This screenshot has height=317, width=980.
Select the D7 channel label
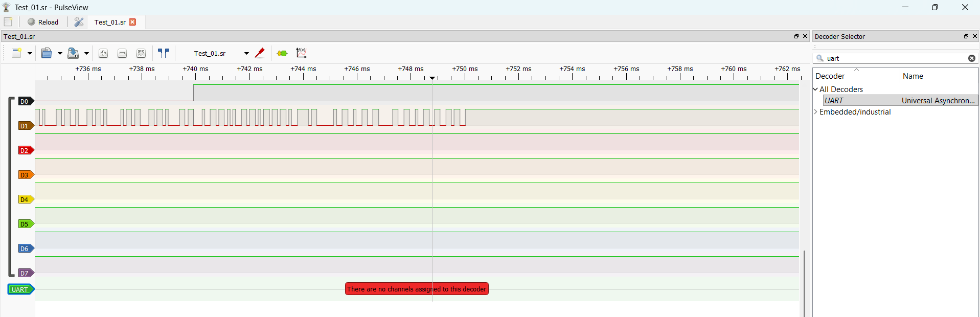(26, 273)
